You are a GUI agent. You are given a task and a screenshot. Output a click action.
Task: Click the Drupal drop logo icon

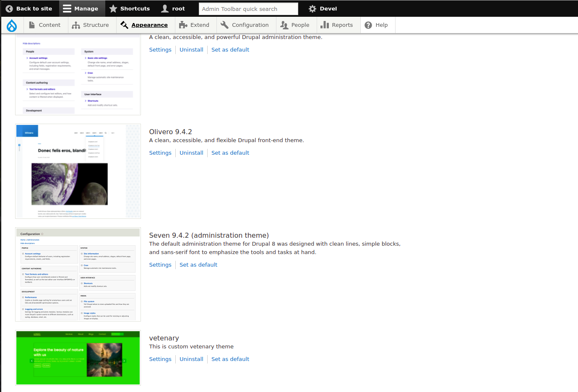point(12,25)
